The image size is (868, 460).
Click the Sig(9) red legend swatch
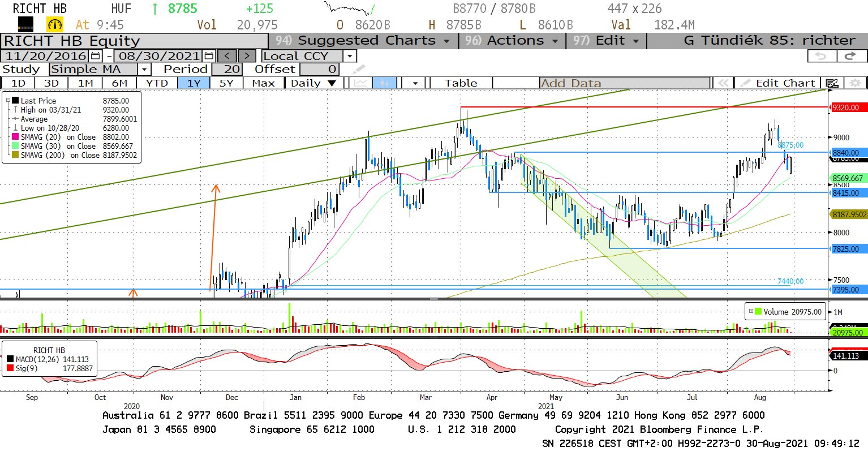[x=10, y=368]
